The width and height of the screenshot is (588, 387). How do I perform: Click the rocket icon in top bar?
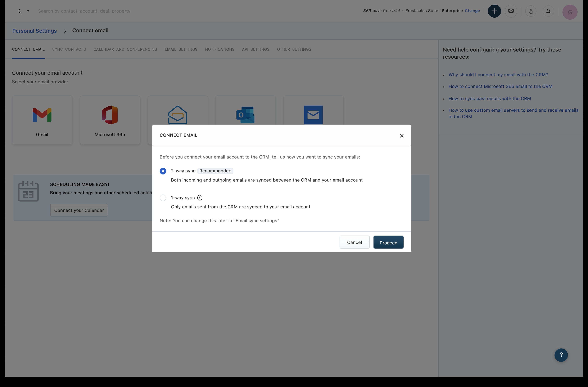(x=531, y=11)
